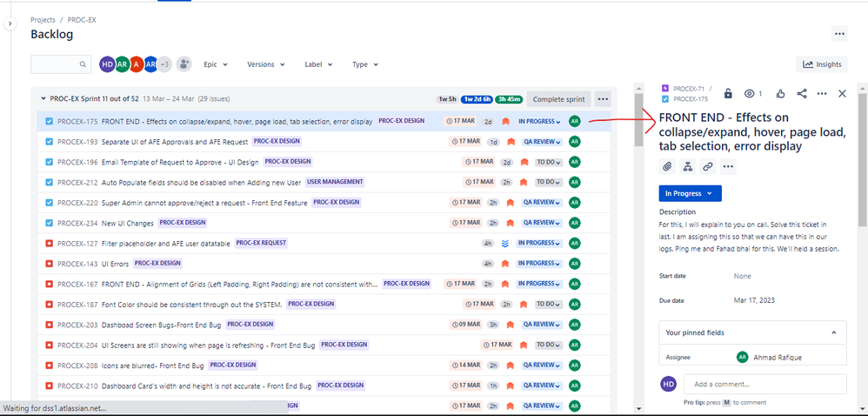Screen dimensions: 868x416
Task: Change PROCEX-196 To Do status
Action: coord(549,162)
